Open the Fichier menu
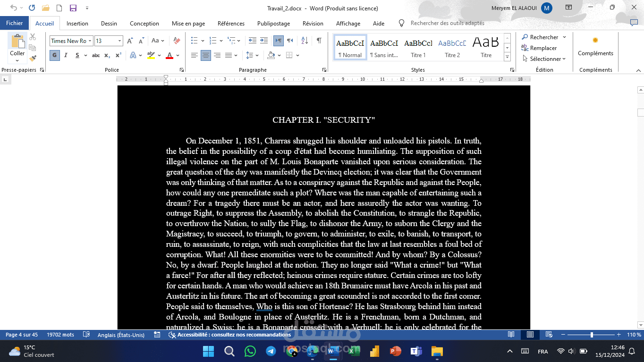Image resolution: width=644 pixels, height=362 pixels. 15,23
